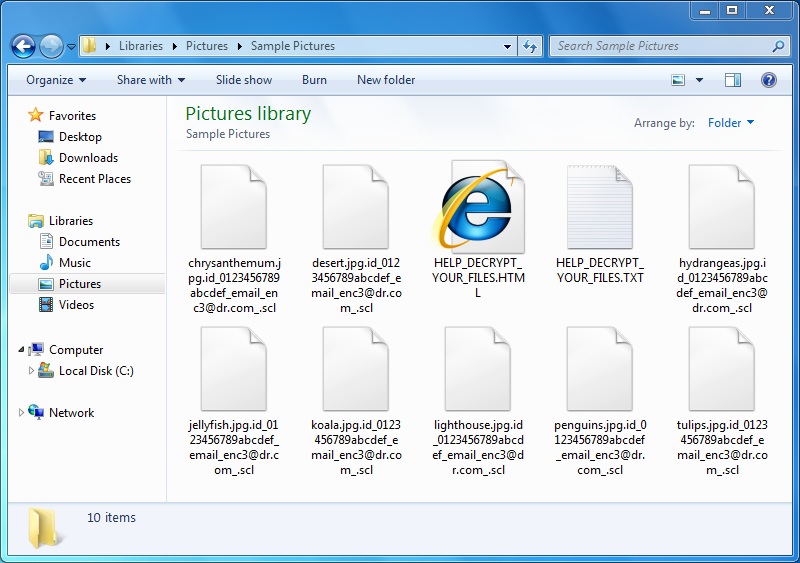Open HELP_DECRYPT_YOUR_FILES.HTML Internet Explorer file
Viewport: 800px width, 563px height.
point(478,210)
